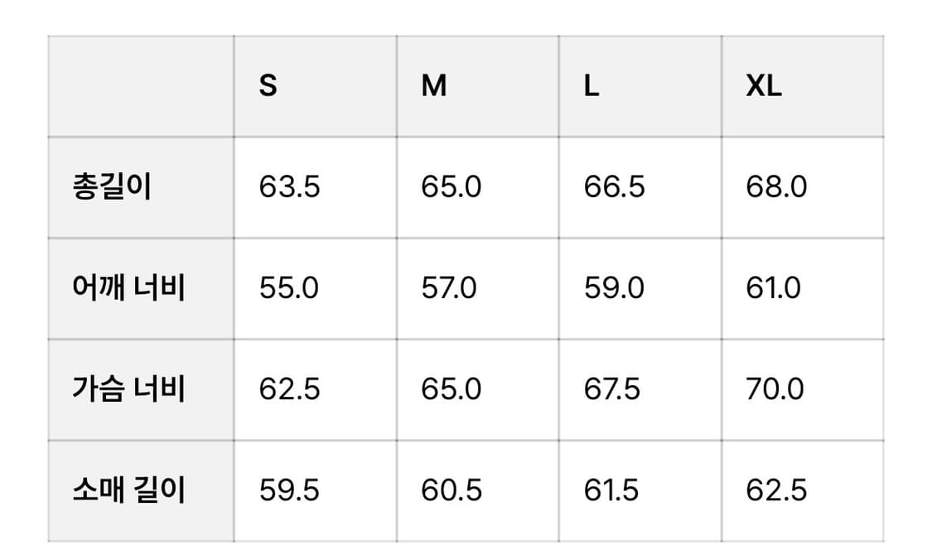Click the L size column header
Image resolution: width=932 pixels, height=560 pixels.
click(x=591, y=86)
